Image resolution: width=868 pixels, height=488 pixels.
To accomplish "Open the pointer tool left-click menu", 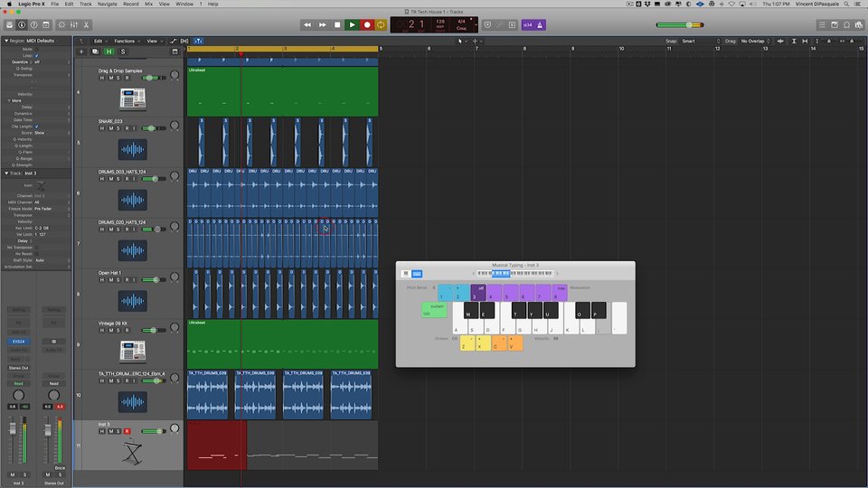I will point(462,41).
